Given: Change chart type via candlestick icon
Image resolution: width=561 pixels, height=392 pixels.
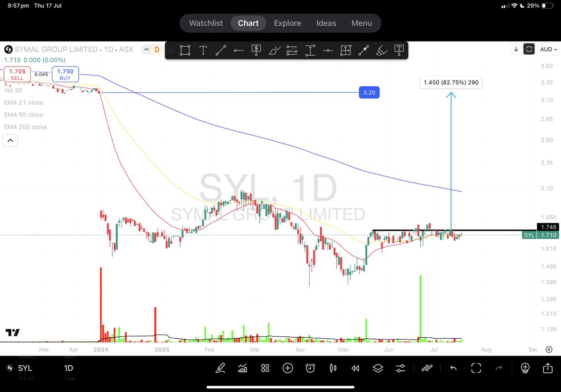Looking at the screenshot, I should tap(333, 368).
